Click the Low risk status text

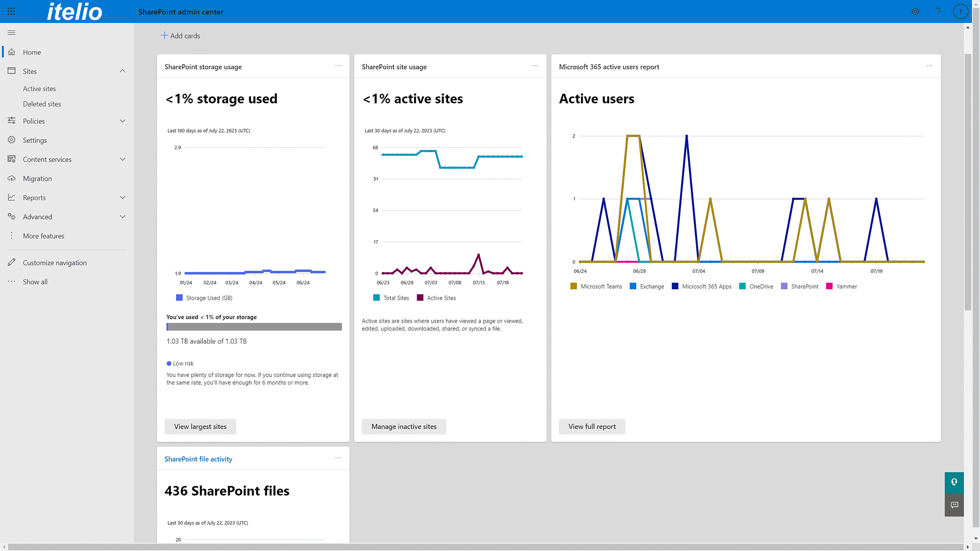pyautogui.click(x=183, y=364)
